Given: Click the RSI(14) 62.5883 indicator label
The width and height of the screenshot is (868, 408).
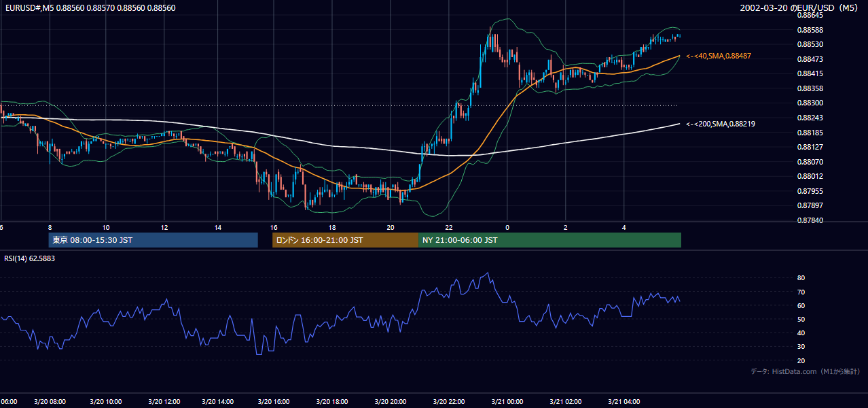Looking at the screenshot, I should (29, 258).
